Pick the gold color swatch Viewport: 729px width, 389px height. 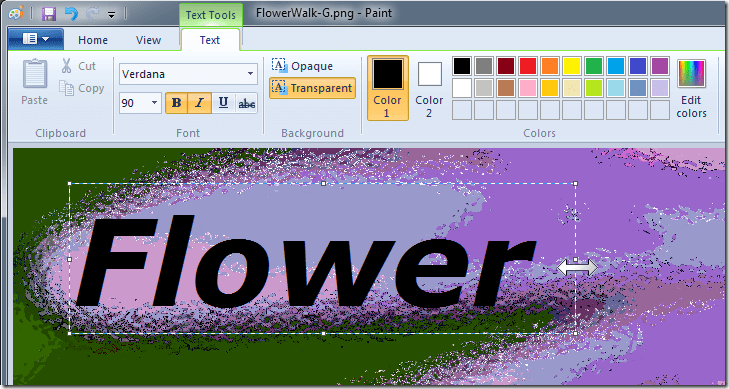click(x=550, y=88)
